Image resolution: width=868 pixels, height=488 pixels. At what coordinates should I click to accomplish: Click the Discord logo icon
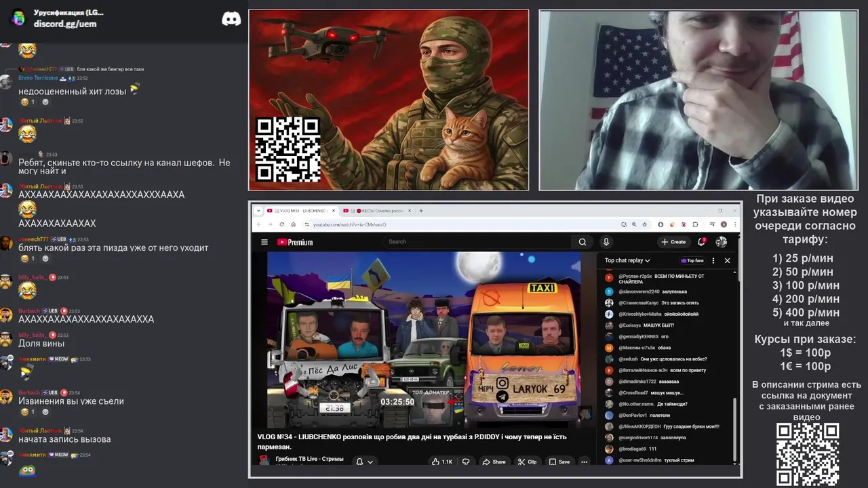231,19
